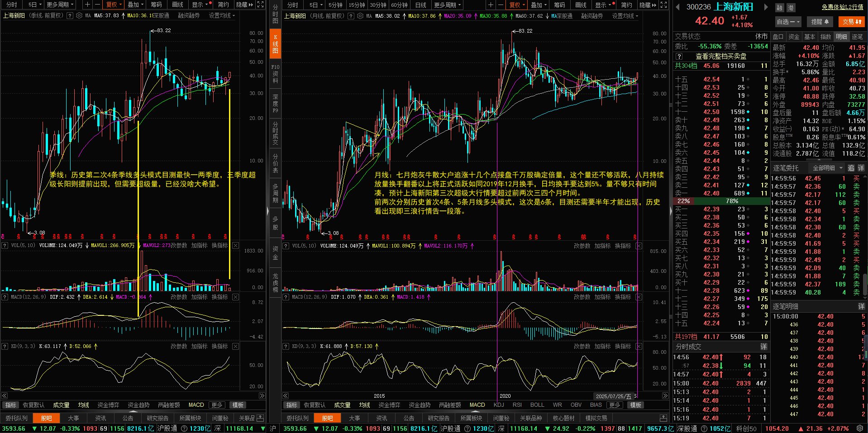Toggle 隐藏 panel in right chart toolbar
Screen dimensions: 868x433
(648, 5)
